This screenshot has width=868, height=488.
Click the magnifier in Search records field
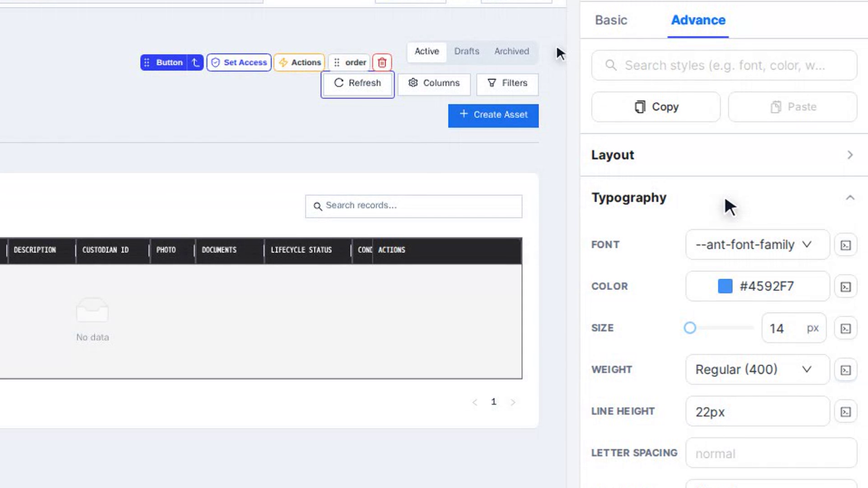[x=318, y=206]
